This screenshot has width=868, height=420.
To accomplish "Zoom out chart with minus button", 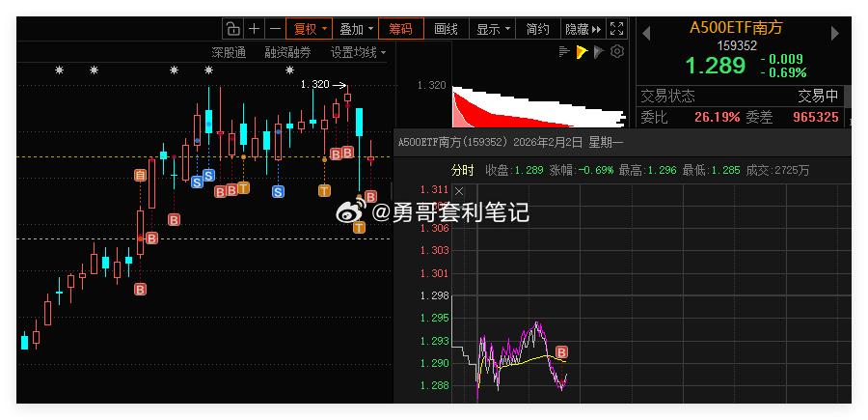I will [275, 29].
